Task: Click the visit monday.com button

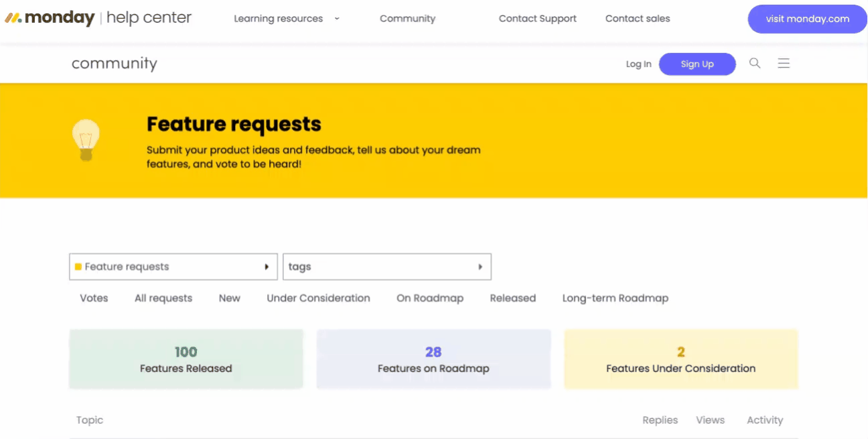Action: click(807, 19)
